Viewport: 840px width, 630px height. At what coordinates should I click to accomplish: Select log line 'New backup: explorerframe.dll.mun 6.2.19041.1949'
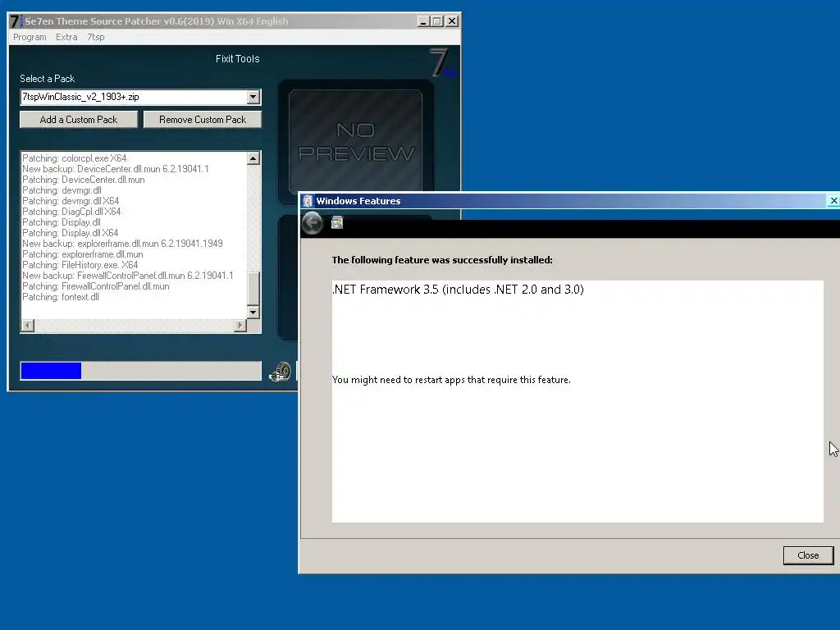[122, 244]
